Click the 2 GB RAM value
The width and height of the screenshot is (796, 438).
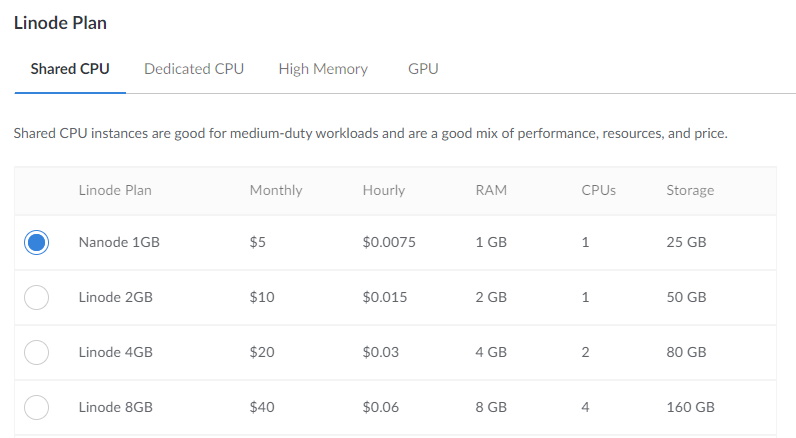pos(491,297)
